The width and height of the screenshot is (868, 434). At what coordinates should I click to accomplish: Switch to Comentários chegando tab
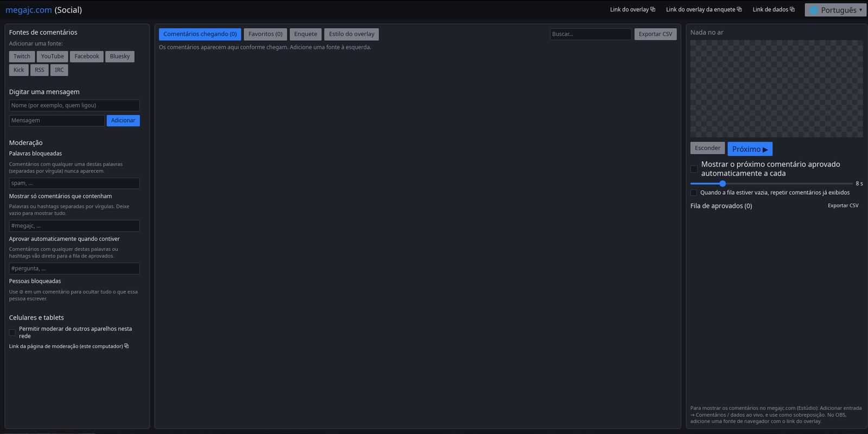click(x=200, y=34)
